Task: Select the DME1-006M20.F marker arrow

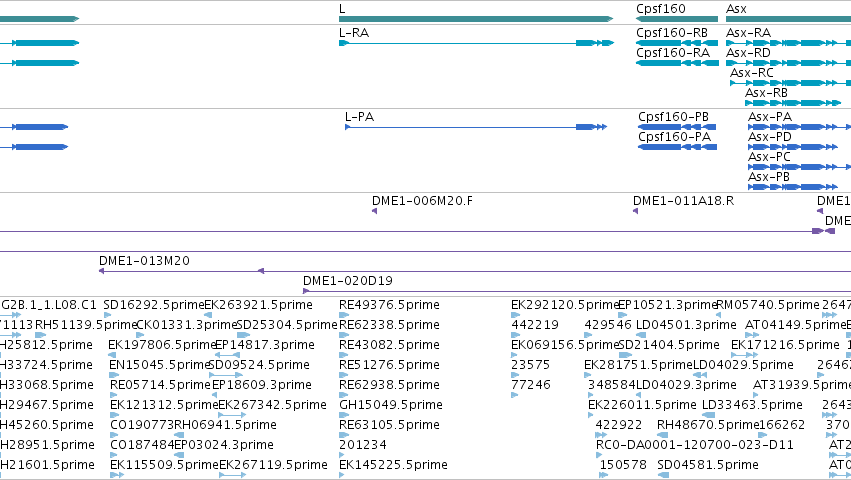Action: [x=374, y=211]
